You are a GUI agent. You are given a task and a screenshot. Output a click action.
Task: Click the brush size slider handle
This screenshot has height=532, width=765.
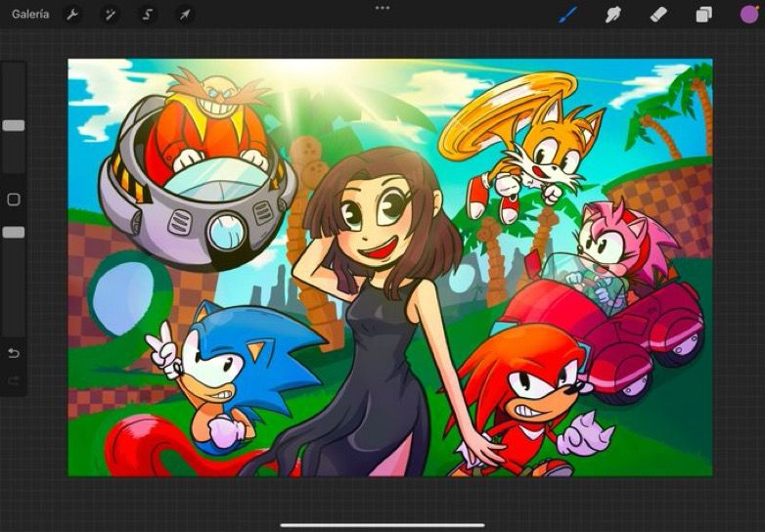point(14,126)
